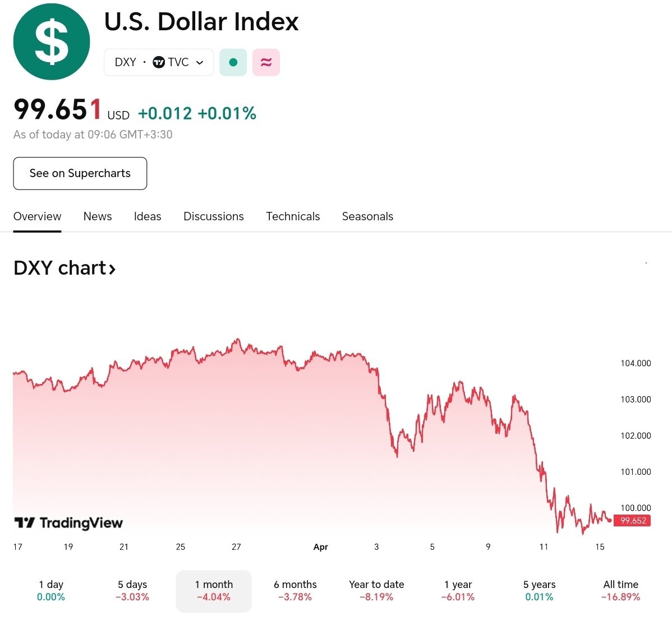Click the TradingView logo on chart
Image resolution: width=672 pixels, height=634 pixels.
68,523
